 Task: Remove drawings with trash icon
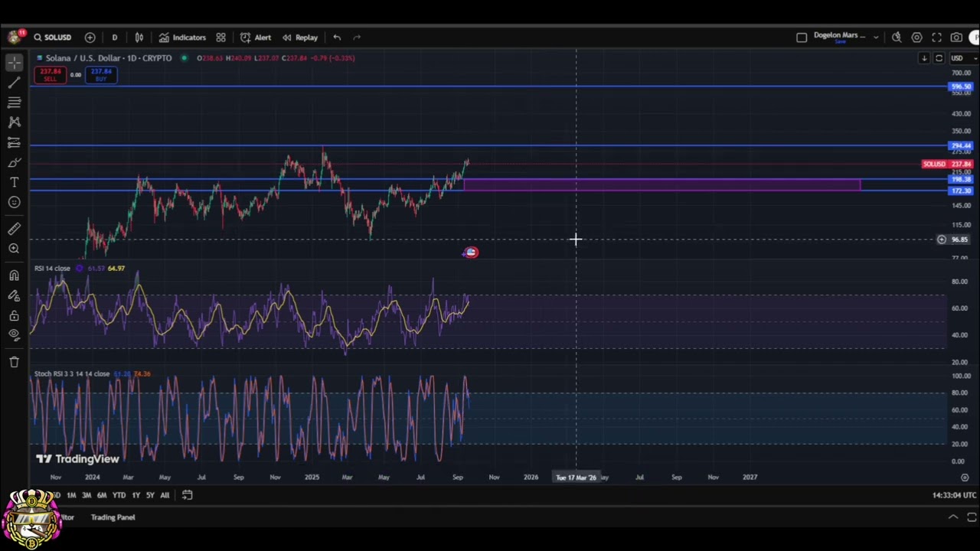pos(14,362)
